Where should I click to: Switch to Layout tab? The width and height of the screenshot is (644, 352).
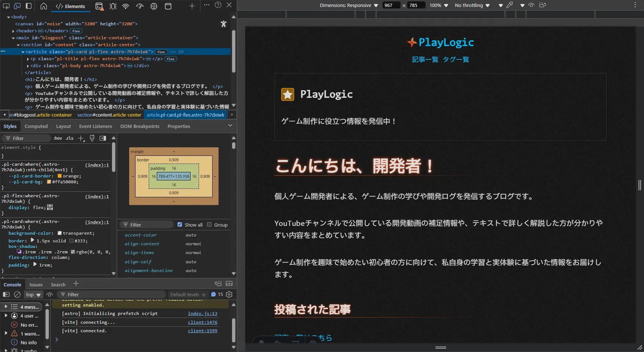(x=64, y=126)
